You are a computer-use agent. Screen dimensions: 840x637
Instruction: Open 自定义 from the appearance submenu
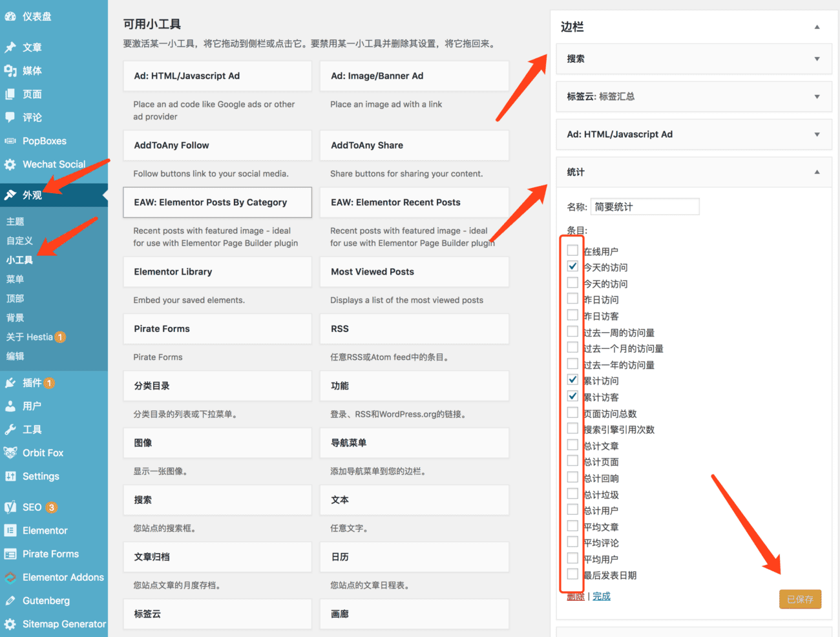[x=21, y=240]
